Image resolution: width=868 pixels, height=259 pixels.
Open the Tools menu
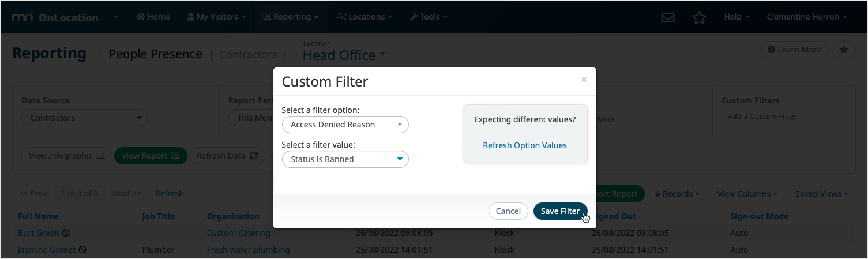coord(429,17)
